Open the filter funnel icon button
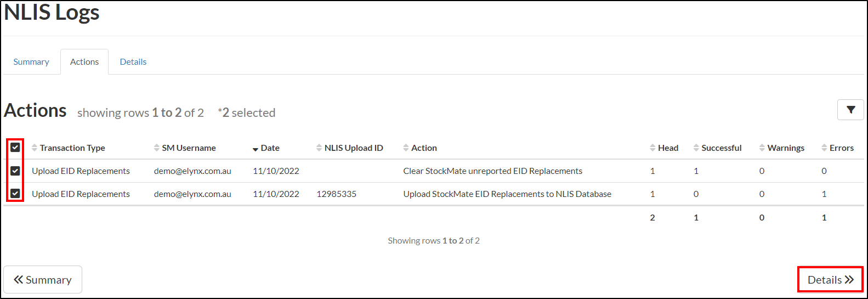 pos(850,110)
